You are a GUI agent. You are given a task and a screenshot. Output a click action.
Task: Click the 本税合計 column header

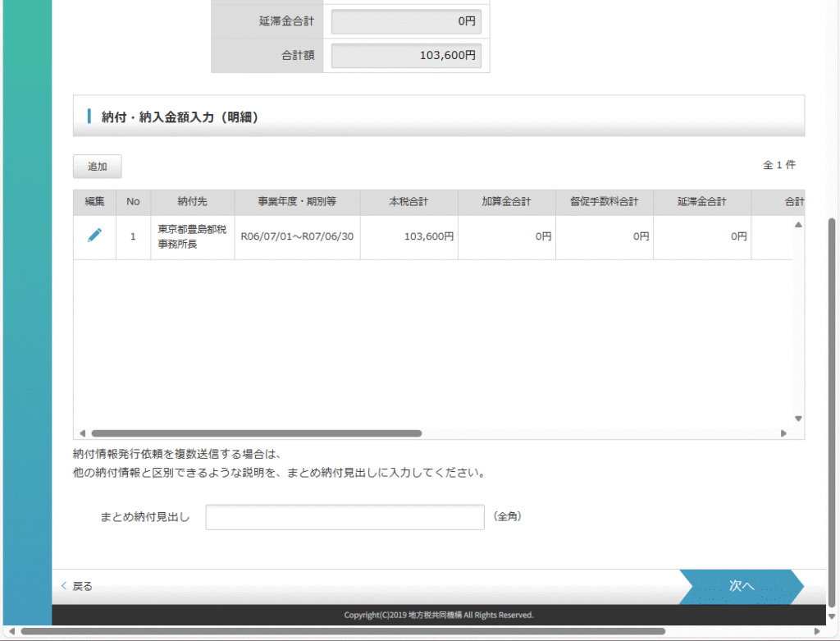[409, 202]
